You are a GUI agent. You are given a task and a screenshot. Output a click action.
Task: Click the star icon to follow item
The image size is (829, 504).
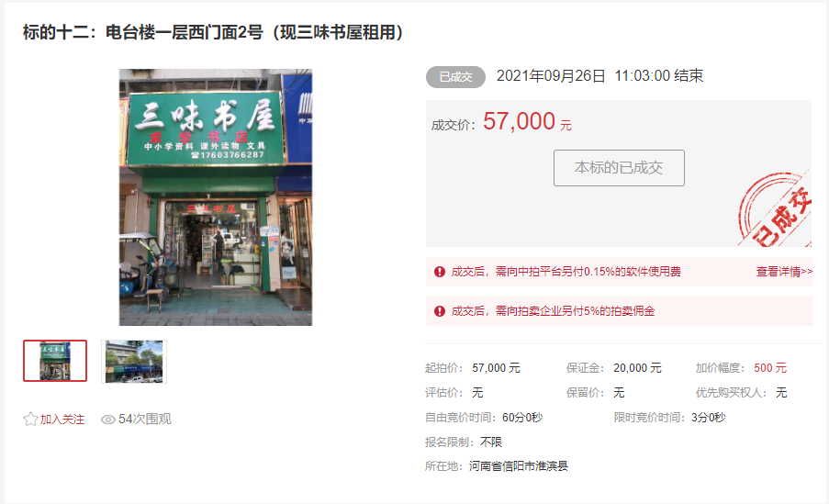(x=30, y=420)
